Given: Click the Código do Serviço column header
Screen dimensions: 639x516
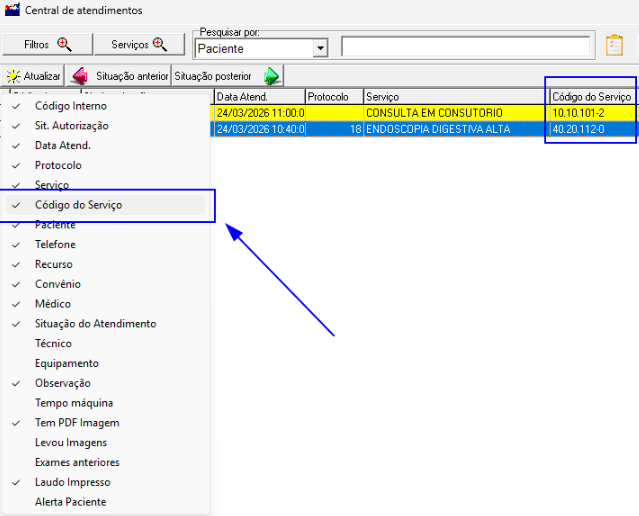Looking at the screenshot, I should (591, 97).
